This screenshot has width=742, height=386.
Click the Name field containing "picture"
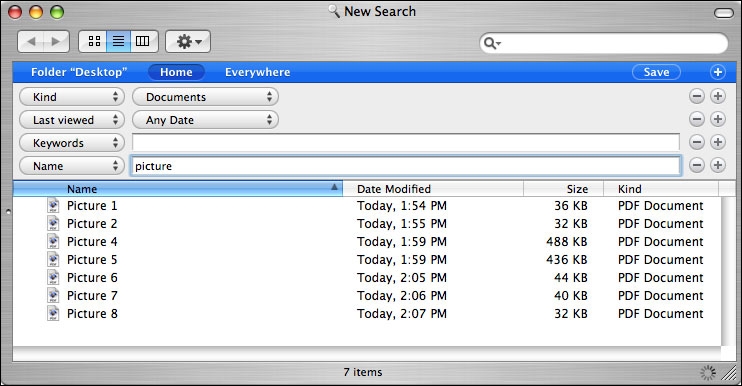coord(406,166)
